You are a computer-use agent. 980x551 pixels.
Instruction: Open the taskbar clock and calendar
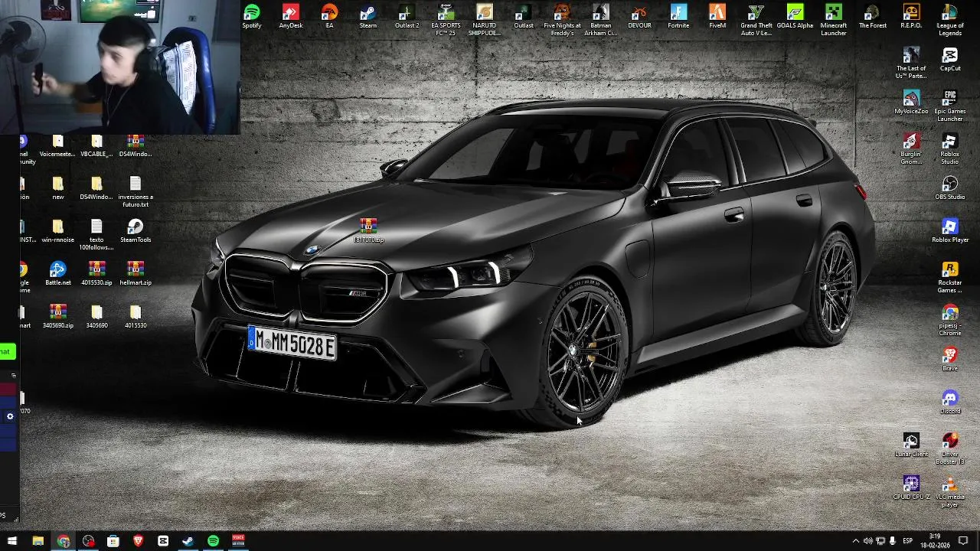pos(935,541)
